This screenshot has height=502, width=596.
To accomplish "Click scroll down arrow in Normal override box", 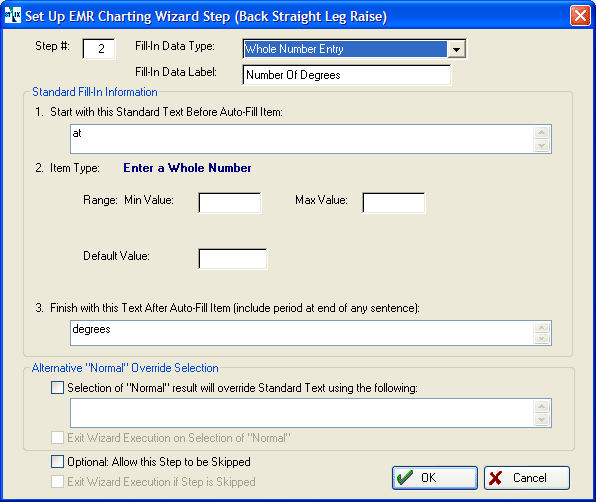I will coord(542,419).
